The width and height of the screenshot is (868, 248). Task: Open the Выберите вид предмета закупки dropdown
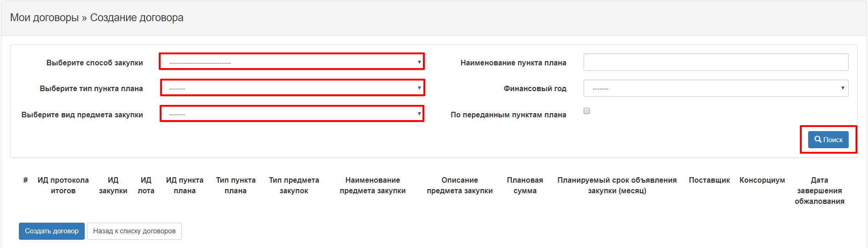[x=292, y=114]
